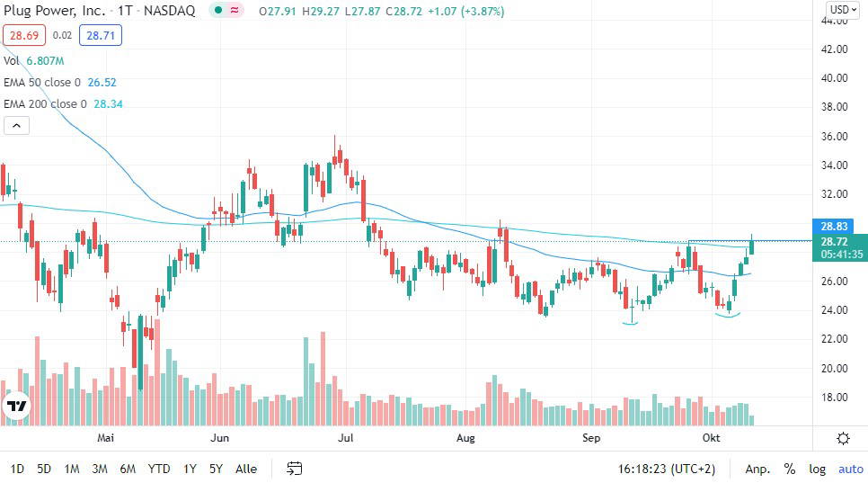Select the 5D time range
Viewport: 868px width, 483px height.
coord(44,469)
